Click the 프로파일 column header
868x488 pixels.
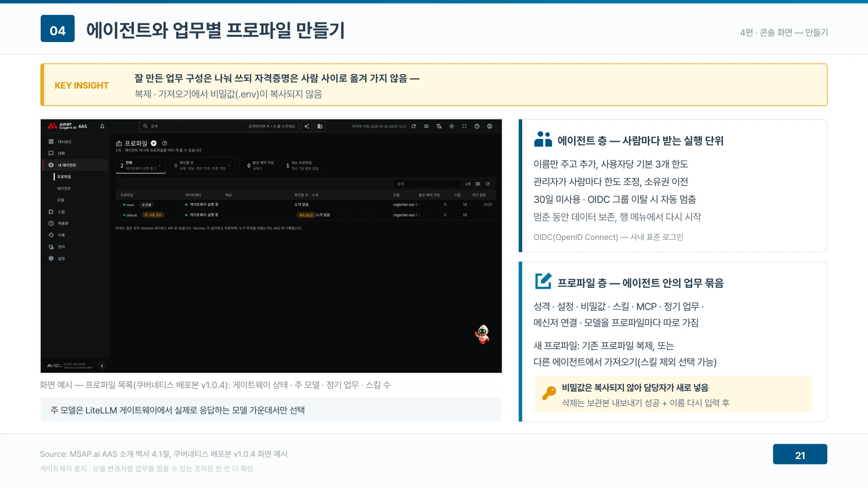point(127,195)
